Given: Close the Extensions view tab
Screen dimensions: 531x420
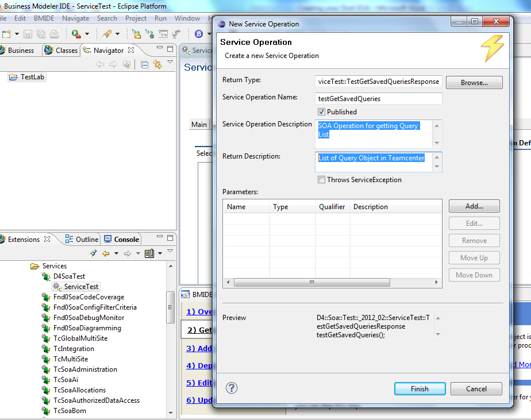Looking at the screenshot, I should click(47, 239).
